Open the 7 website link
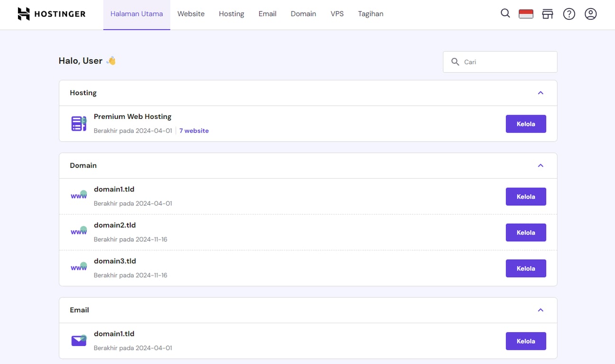The height and width of the screenshot is (364, 615). (194, 130)
